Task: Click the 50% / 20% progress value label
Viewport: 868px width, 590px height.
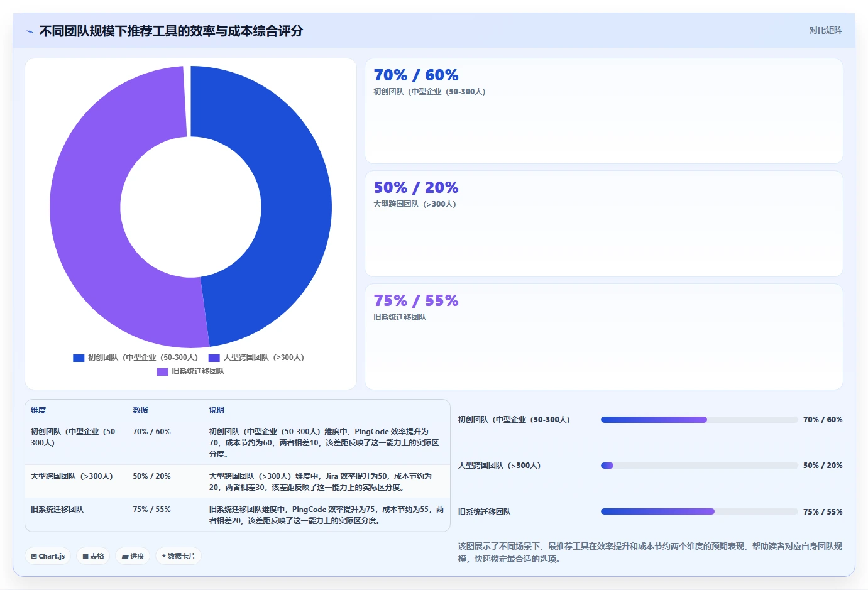Action: click(x=823, y=466)
